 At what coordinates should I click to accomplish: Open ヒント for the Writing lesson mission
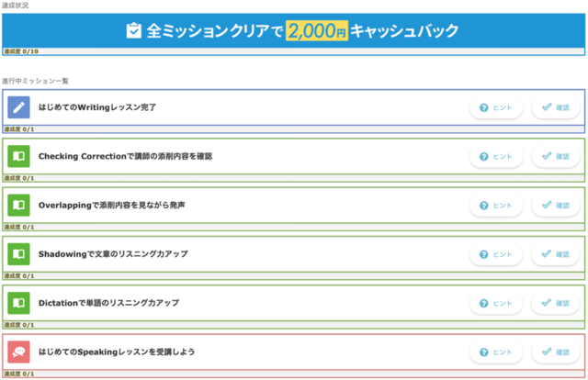pos(496,107)
